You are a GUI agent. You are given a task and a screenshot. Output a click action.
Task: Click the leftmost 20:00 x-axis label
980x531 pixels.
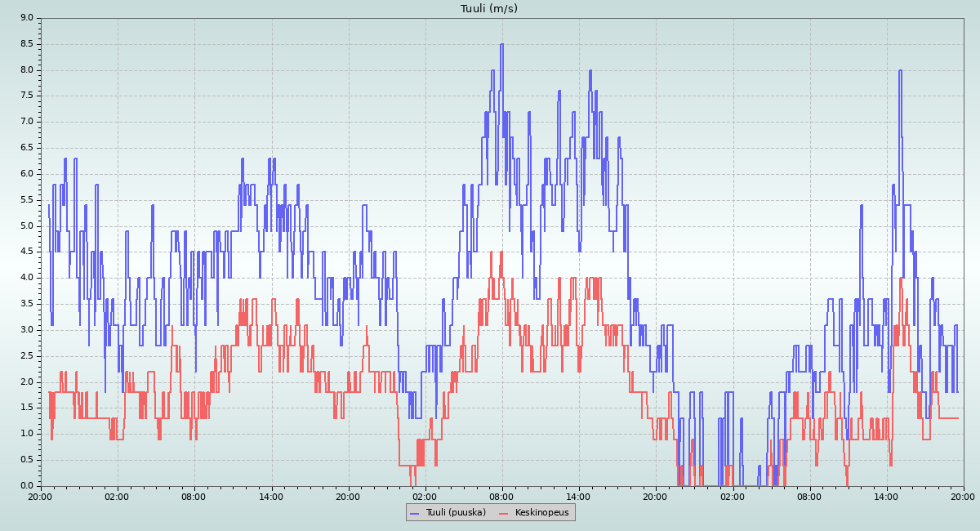coord(40,496)
